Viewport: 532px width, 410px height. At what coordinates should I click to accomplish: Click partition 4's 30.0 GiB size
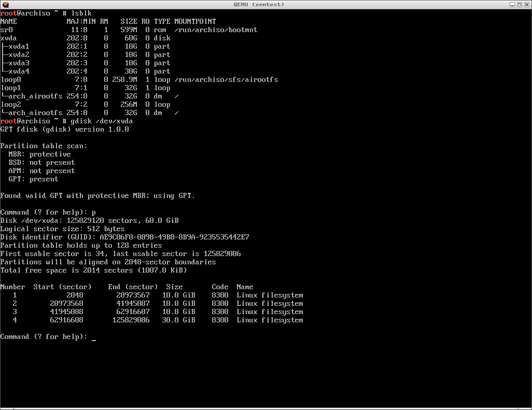coord(178,320)
